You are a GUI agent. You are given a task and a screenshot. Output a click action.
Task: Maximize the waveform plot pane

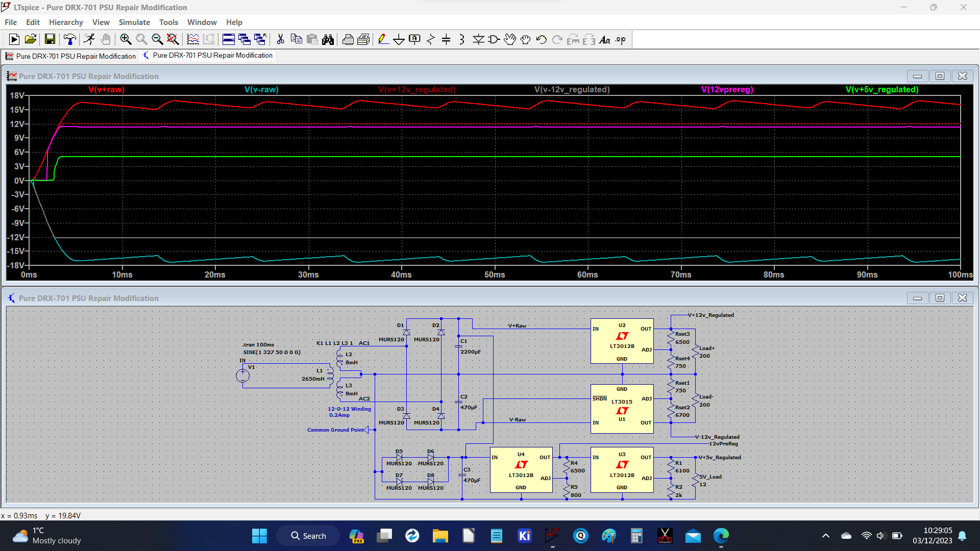pyautogui.click(x=940, y=76)
